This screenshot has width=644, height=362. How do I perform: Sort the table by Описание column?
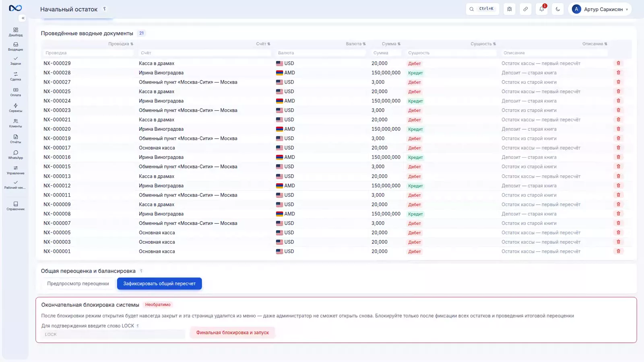595,44
